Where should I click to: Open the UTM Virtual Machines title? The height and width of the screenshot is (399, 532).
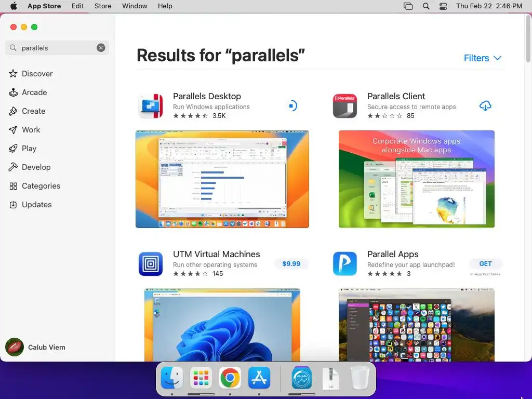tap(217, 254)
